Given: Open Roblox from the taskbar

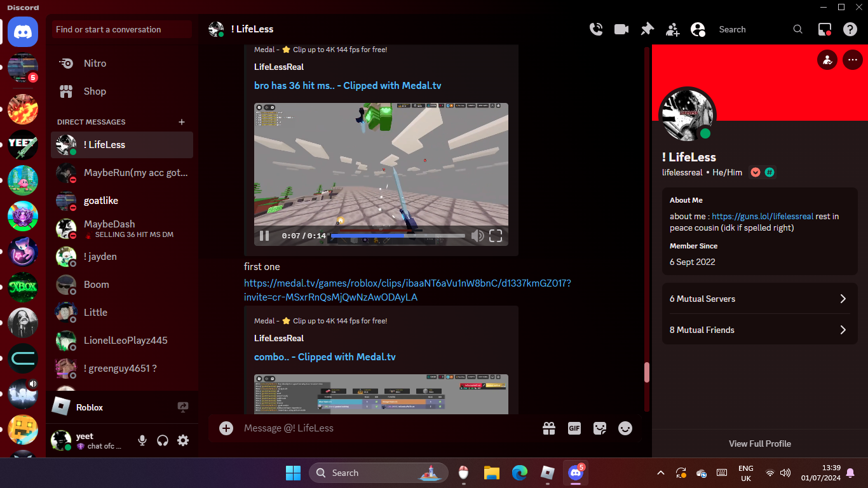Looking at the screenshot, I should pos(548,473).
